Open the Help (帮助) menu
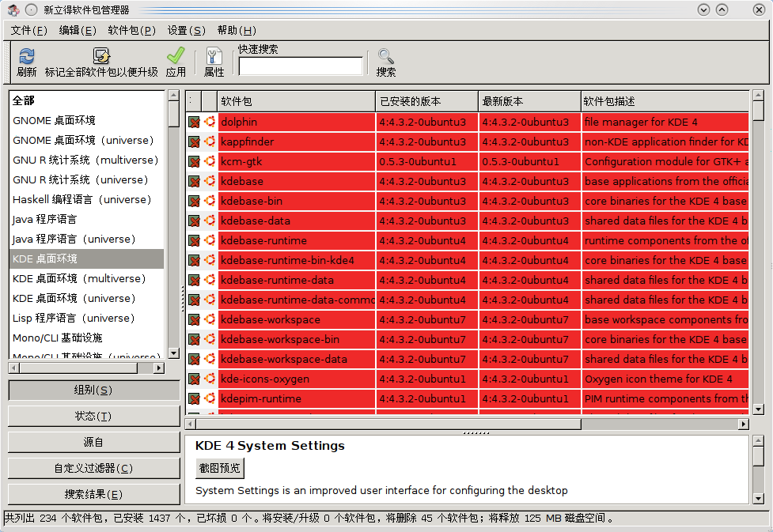The height and width of the screenshot is (532, 773). click(237, 31)
